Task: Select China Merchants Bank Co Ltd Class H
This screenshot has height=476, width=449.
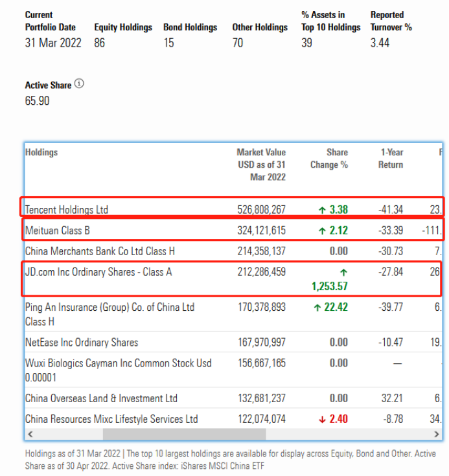Action: pos(100,251)
